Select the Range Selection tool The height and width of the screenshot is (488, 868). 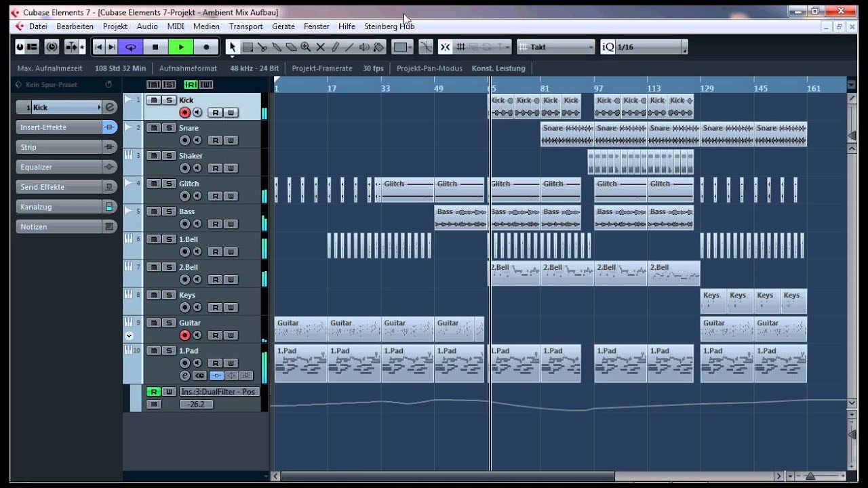pyautogui.click(x=248, y=47)
